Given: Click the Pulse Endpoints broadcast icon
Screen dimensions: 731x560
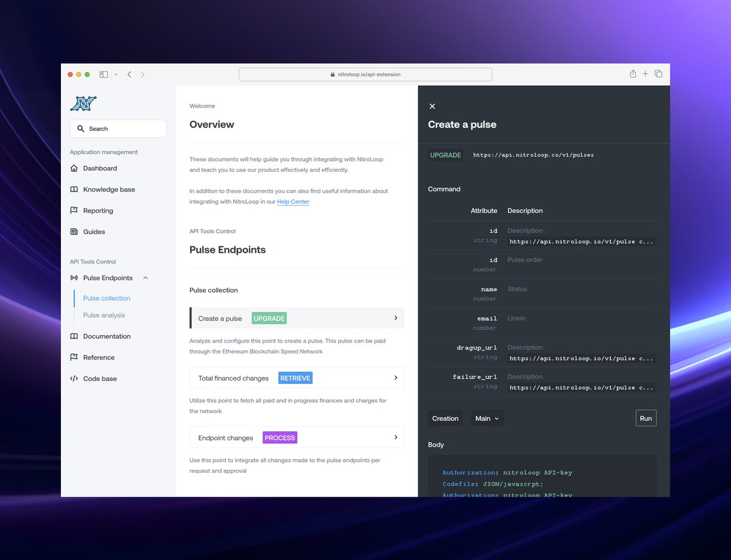Looking at the screenshot, I should tap(74, 278).
